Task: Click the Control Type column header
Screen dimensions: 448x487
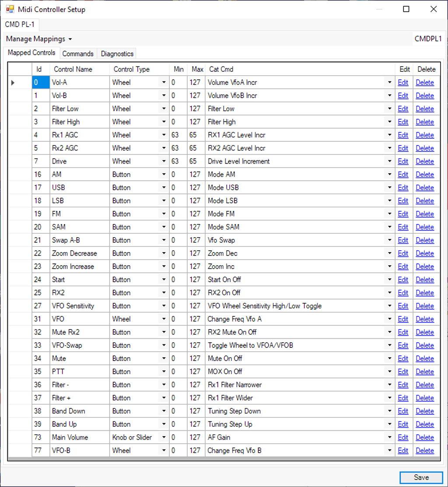Action: click(x=140, y=69)
